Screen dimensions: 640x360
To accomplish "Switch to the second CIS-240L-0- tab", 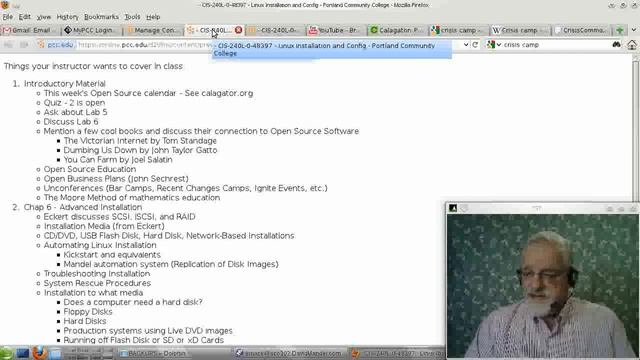I will (276, 30).
